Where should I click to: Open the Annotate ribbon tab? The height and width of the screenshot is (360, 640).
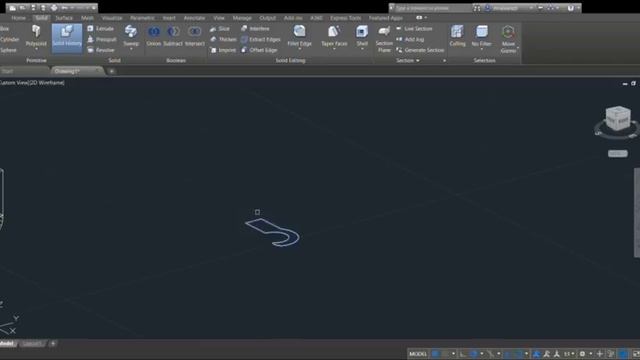tap(194, 18)
